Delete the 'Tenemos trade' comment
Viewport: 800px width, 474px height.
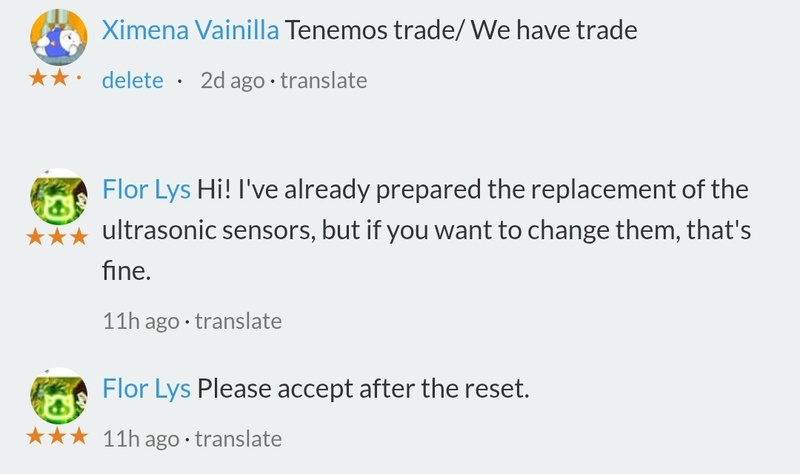point(132,80)
